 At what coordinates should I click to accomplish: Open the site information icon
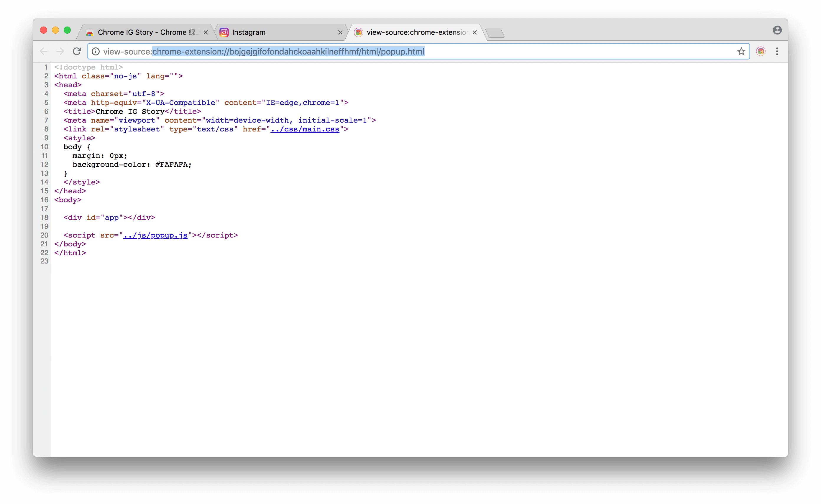(x=96, y=51)
